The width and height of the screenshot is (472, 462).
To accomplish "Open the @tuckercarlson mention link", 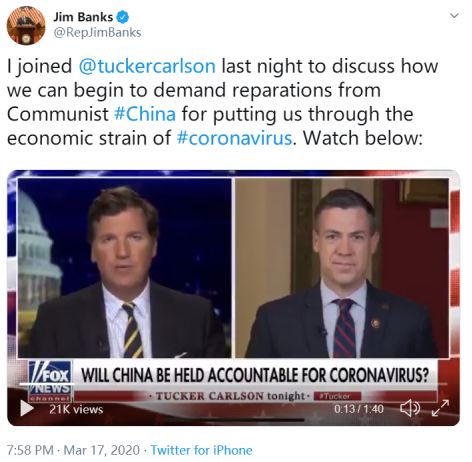I will point(147,66).
